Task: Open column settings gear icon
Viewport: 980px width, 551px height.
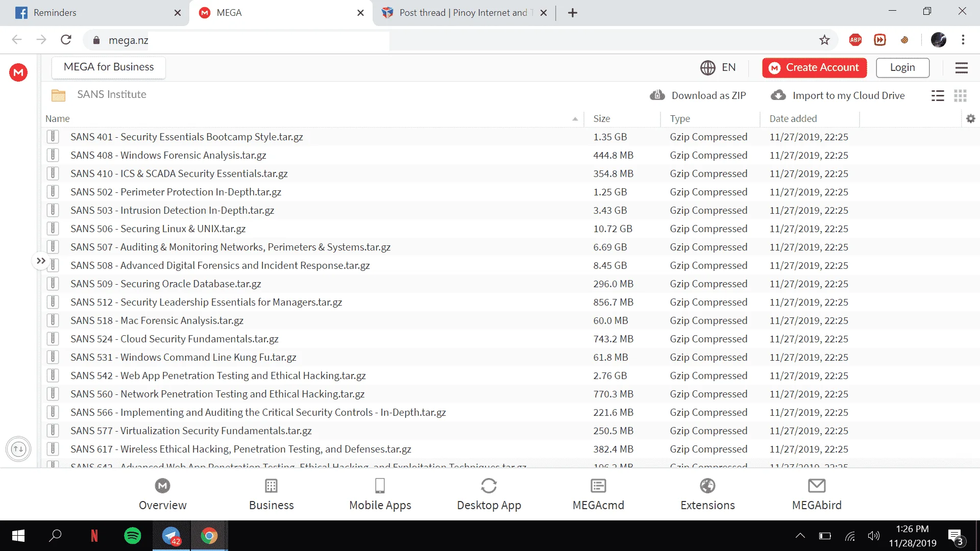Action: [x=971, y=118]
